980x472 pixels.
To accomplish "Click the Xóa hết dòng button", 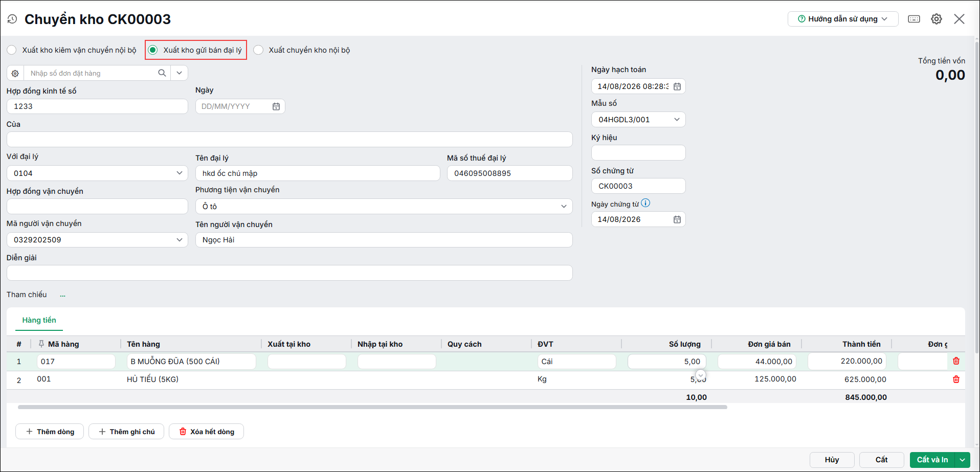I will [206, 432].
